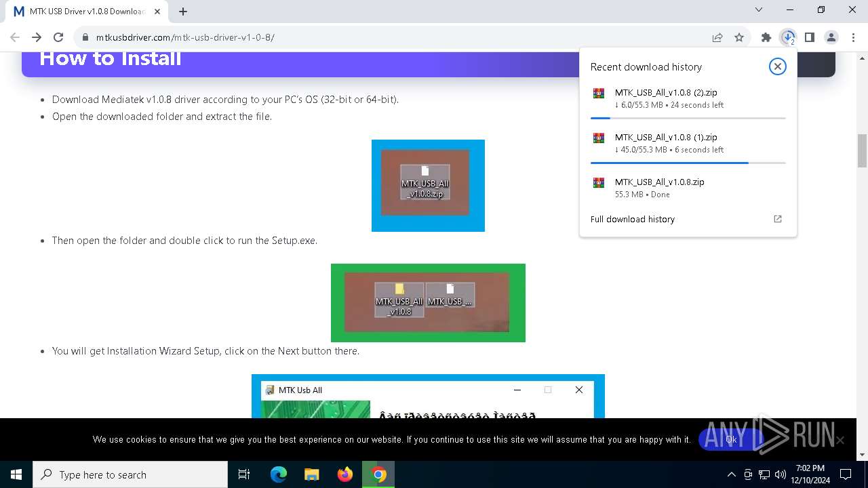Bookmark this tab with star icon

coord(739,37)
